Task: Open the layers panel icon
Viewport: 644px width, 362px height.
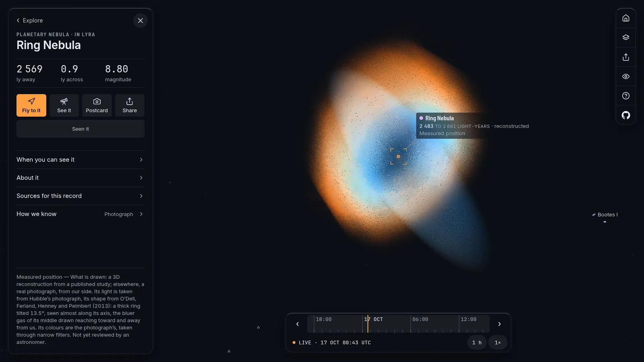Action: 626,37
